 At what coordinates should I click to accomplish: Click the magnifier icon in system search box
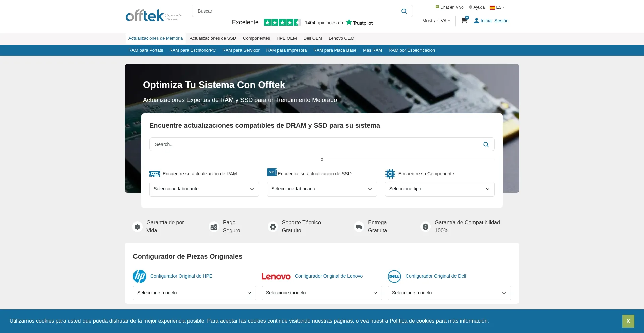(486, 145)
